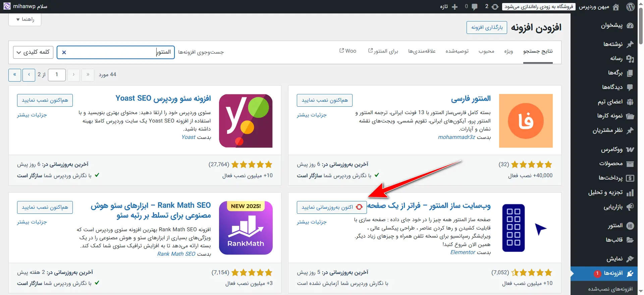Click the WordPress logo in the admin bar
644x295 pixels.
click(631, 7)
